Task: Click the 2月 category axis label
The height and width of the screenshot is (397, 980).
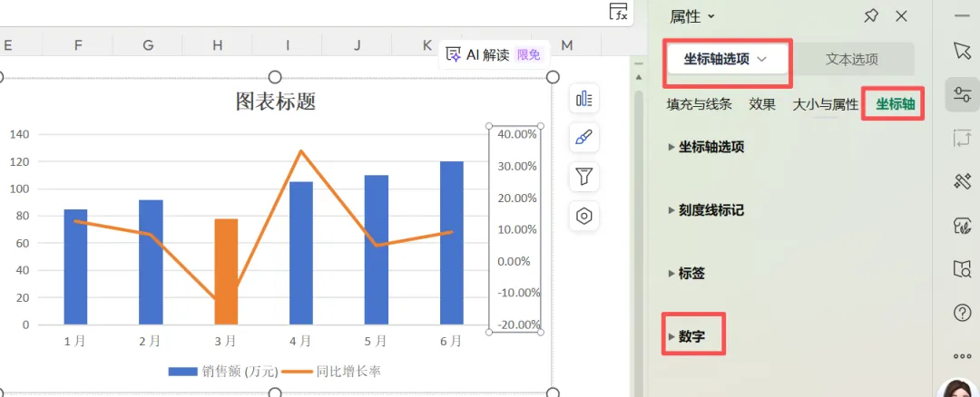Action: pos(150,342)
